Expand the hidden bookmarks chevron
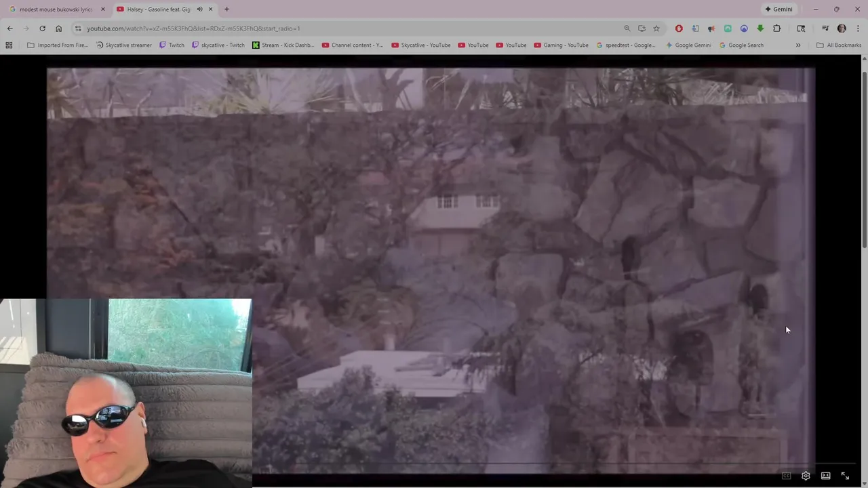This screenshot has width=868, height=488. pos(798,45)
